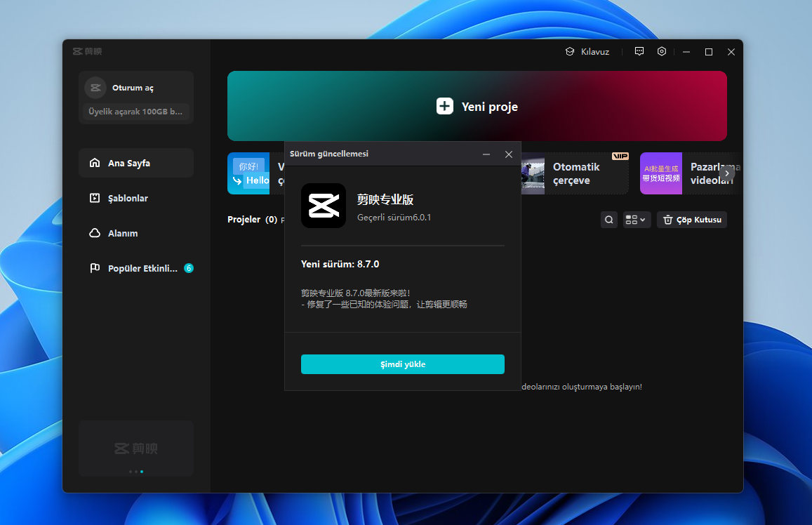Click the membership 100GB promo banner

pos(135,112)
